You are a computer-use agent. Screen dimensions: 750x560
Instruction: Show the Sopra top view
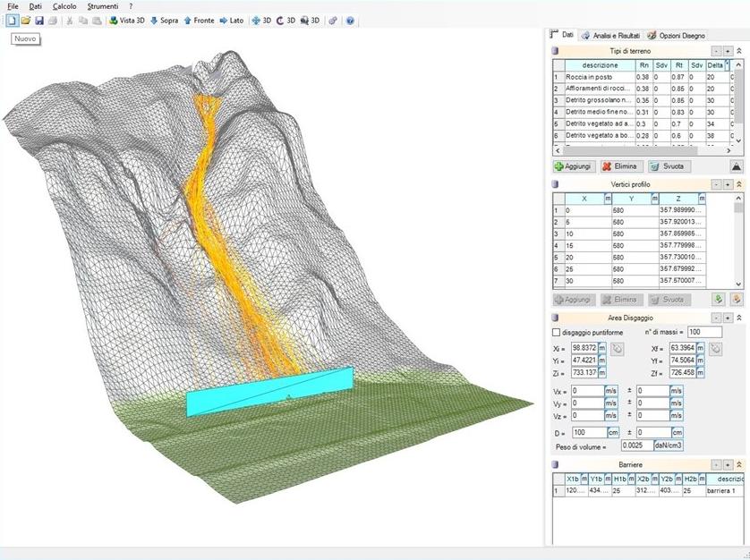(164, 21)
